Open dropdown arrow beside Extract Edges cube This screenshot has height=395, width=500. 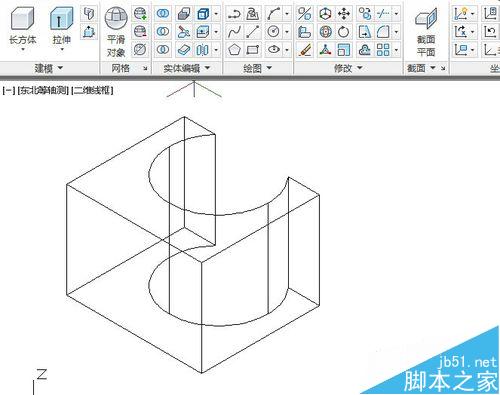(x=216, y=14)
